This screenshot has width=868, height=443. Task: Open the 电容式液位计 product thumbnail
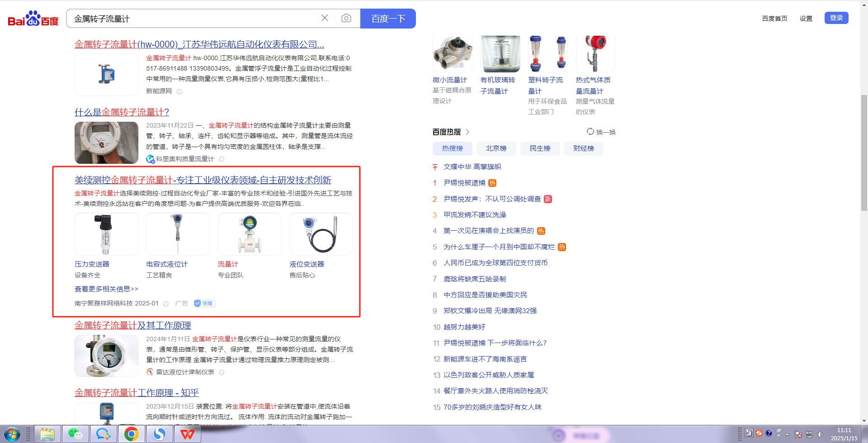pyautogui.click(x=178, y=234)
